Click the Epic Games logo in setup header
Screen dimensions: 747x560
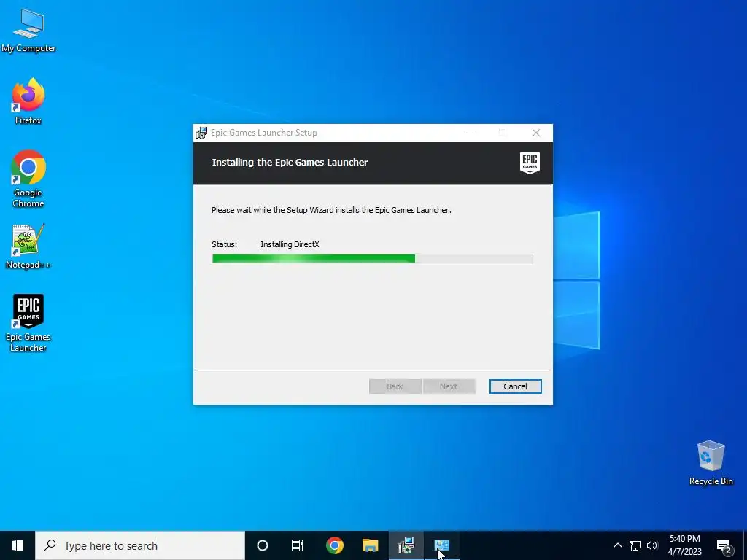530,163
